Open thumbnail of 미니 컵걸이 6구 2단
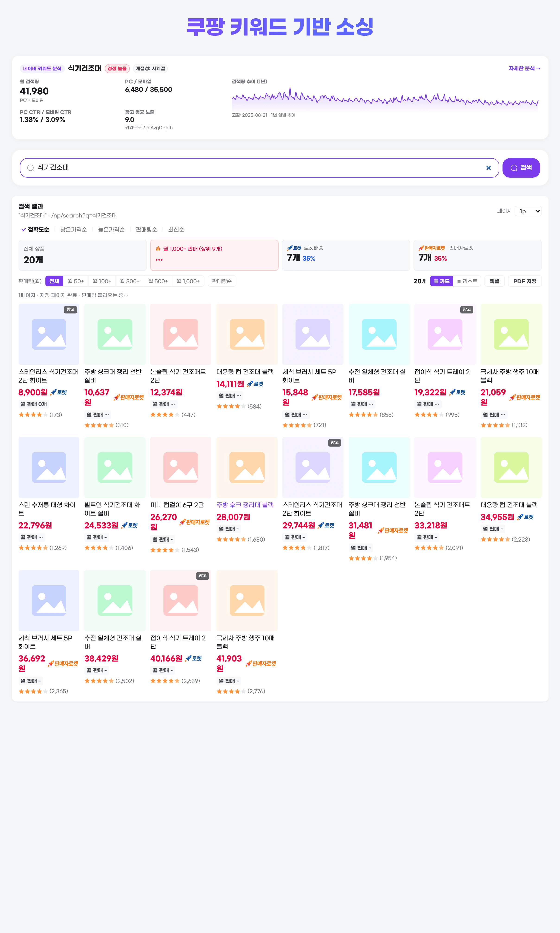Image resolution: width=560 pixels, height=933 pixels. pyautogui.click(x=181, y=467)
